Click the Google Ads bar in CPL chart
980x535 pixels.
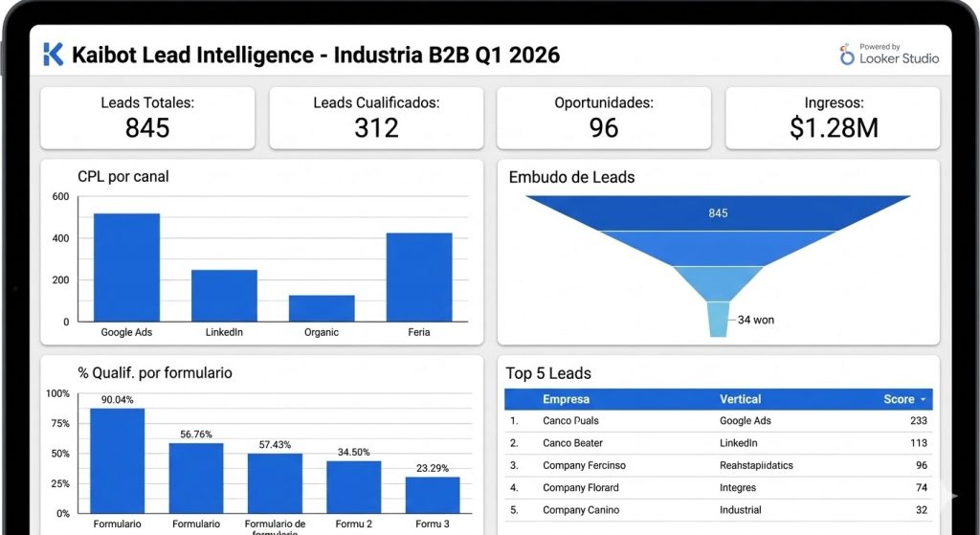point(126,267)
